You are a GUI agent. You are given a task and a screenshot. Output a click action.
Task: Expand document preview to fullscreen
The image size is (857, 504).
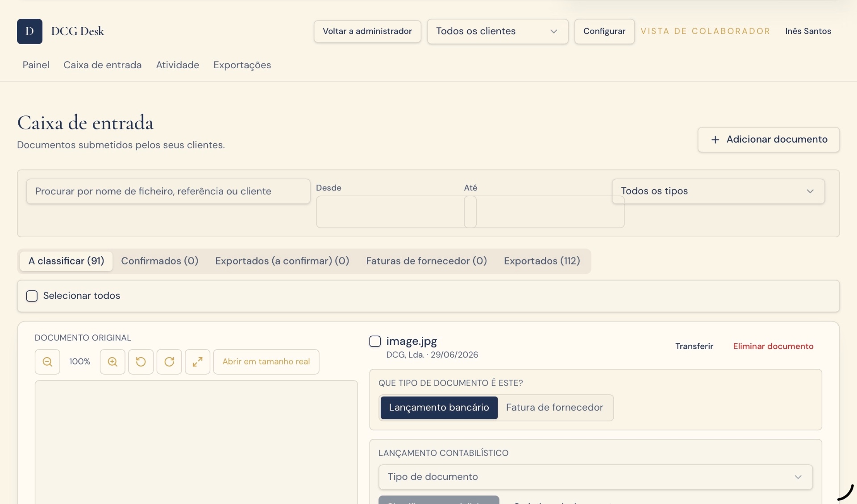(x=197, y=362)
